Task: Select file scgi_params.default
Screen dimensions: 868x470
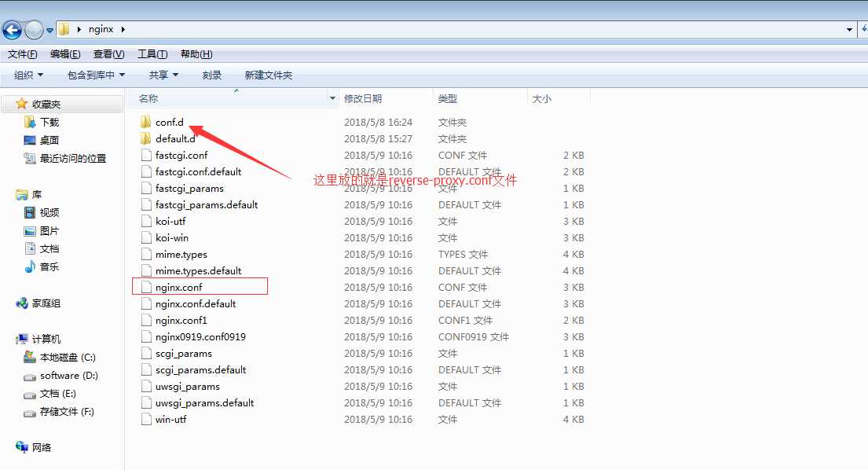Action: [200, 370]
